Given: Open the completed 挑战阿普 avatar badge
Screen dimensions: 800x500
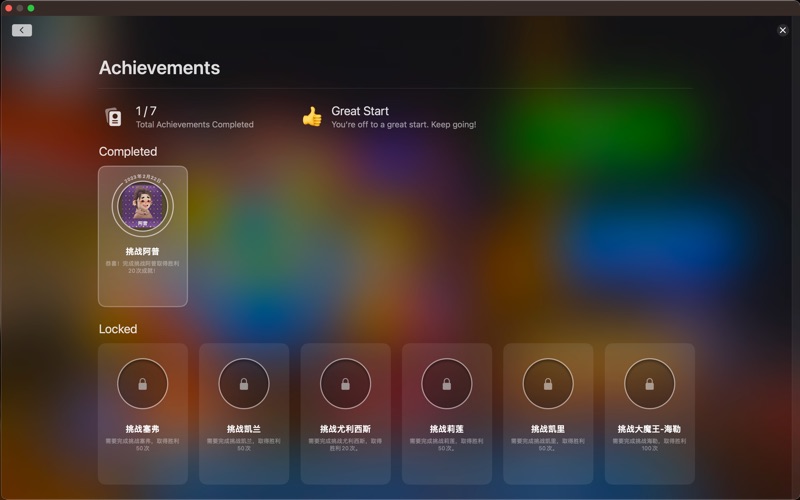Looking at the screenshot, I should click(x=143, y=206).
